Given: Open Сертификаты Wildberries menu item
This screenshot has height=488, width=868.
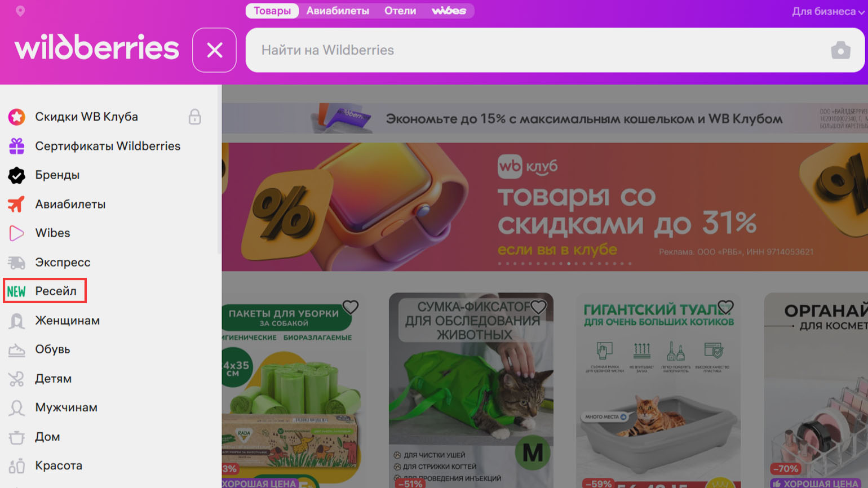Looking at the screenshot, I should 108,146.
